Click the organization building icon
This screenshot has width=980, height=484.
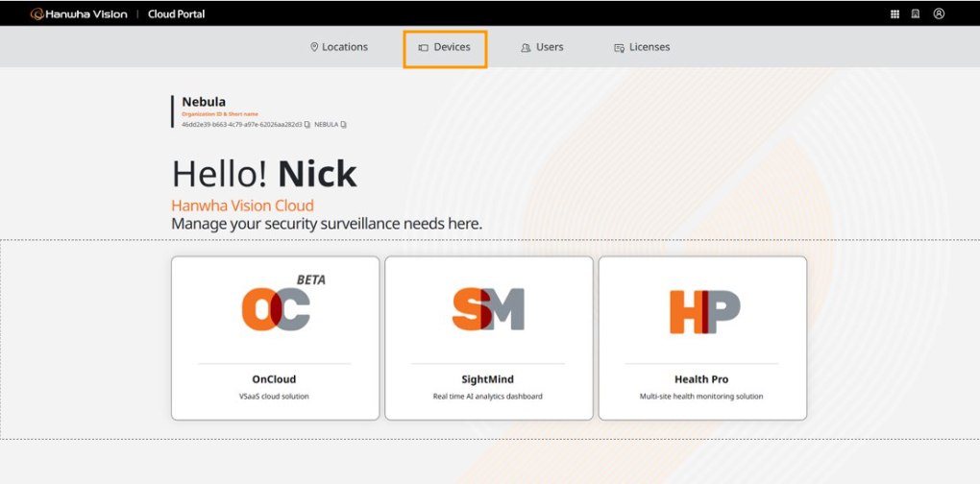[915, 13]
